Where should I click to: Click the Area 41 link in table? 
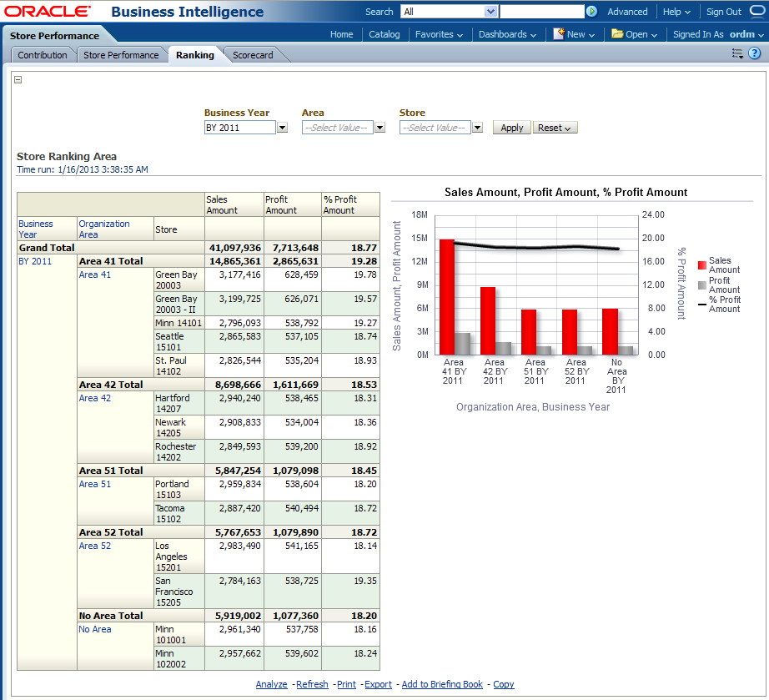coord(94,274)
